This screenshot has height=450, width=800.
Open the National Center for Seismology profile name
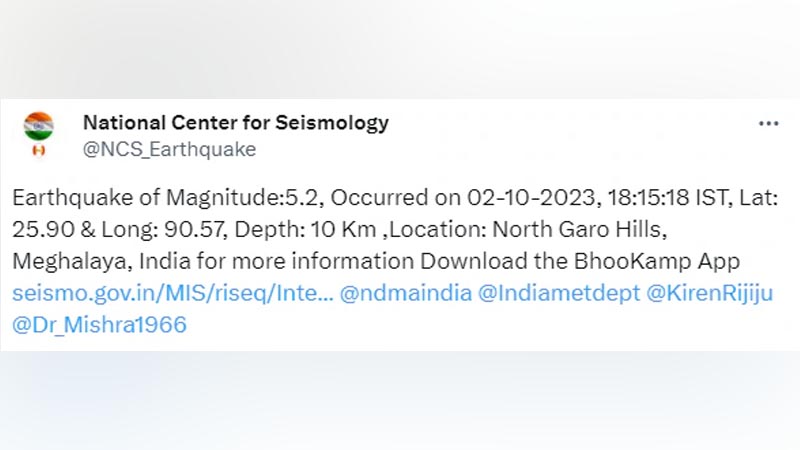pyautogui.click(x=236, y=123)
